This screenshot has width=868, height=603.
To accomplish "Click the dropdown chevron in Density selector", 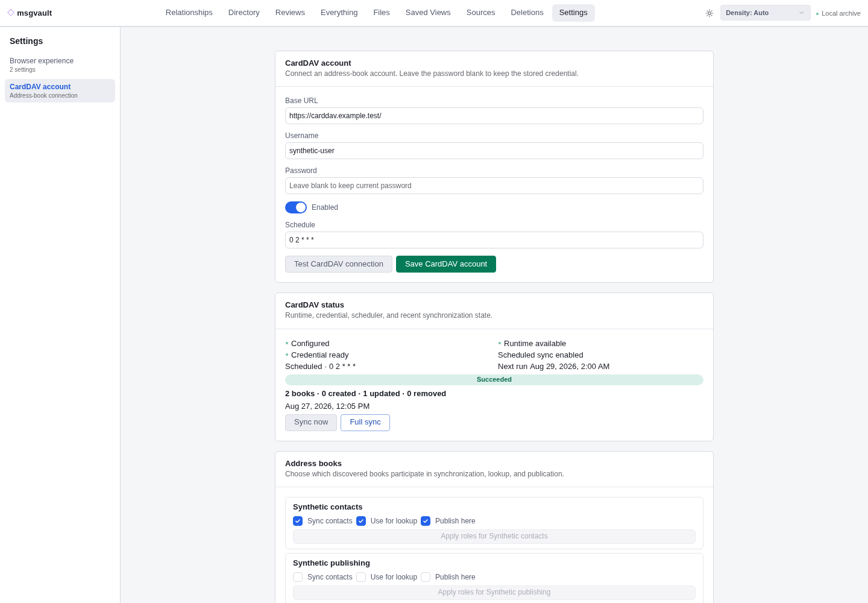I will tap(802, 13).
